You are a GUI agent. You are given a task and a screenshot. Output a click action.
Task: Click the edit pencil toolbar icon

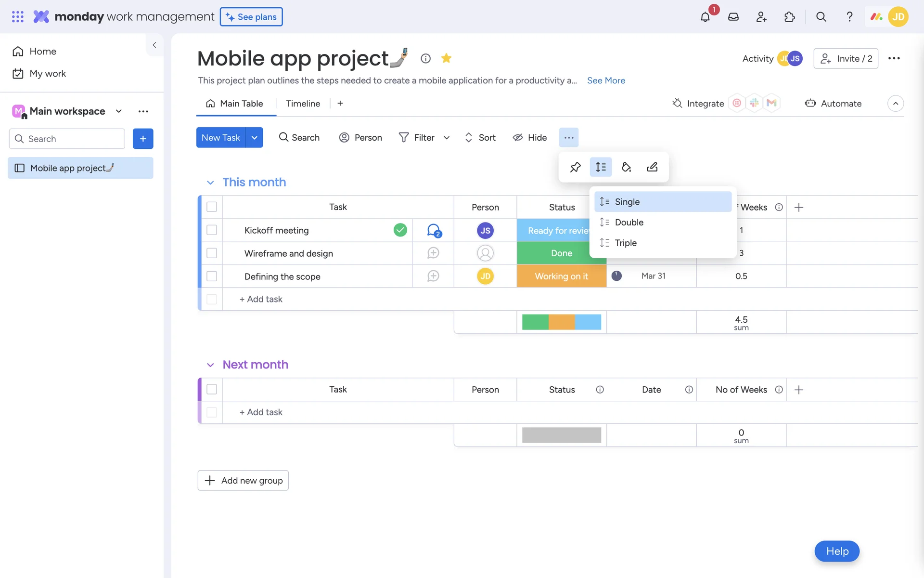(652, 167)
